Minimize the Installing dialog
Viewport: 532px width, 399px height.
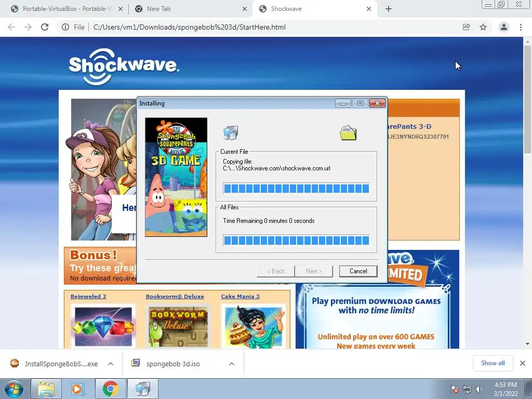click(343, 103)
